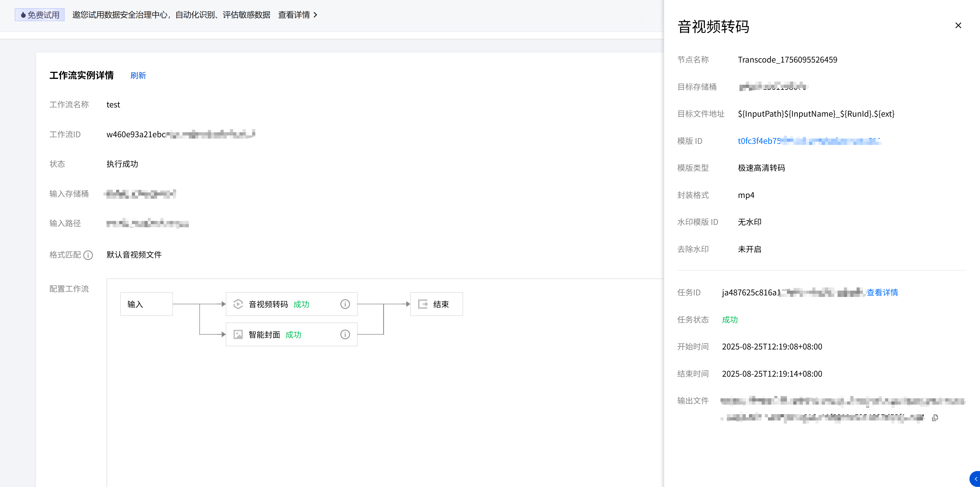Click the 结束 exit icon

coord(423,304)
